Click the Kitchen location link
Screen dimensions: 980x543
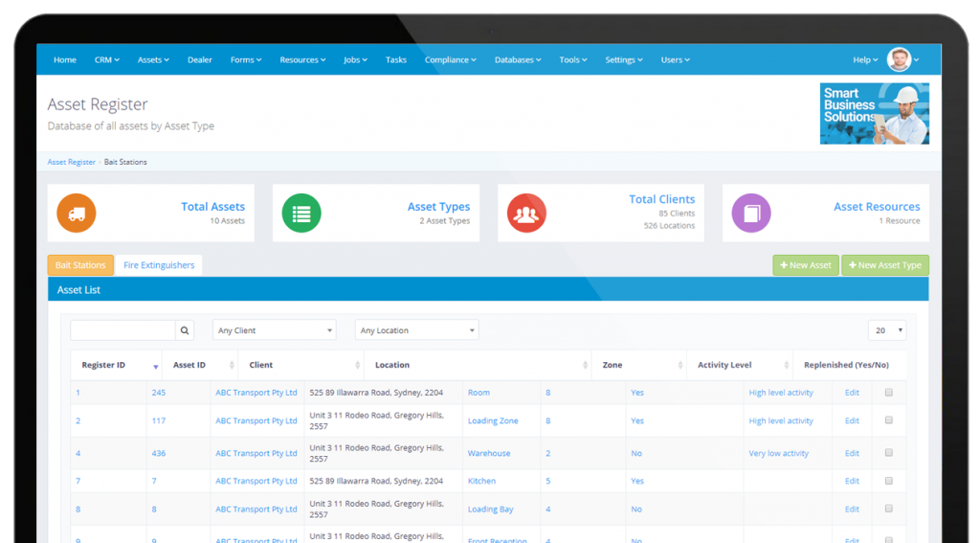click(482, 481)
